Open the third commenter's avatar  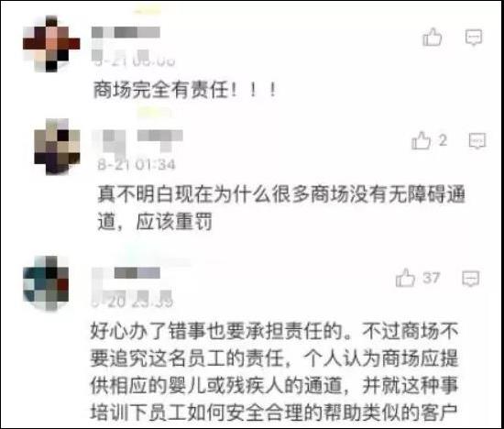(47, 283)
